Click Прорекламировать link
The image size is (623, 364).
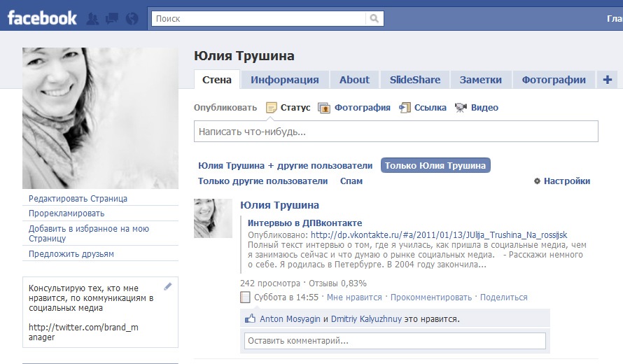tap(66, 213)
